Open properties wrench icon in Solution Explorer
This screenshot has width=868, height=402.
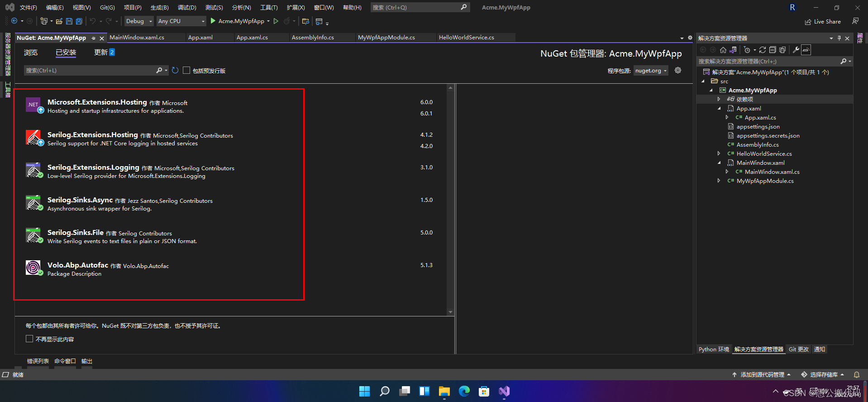796,50
